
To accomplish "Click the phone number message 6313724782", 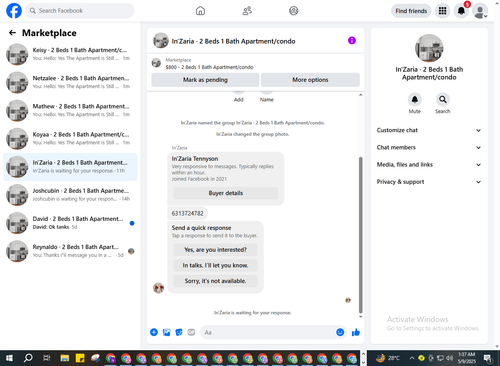I will 187,213.
